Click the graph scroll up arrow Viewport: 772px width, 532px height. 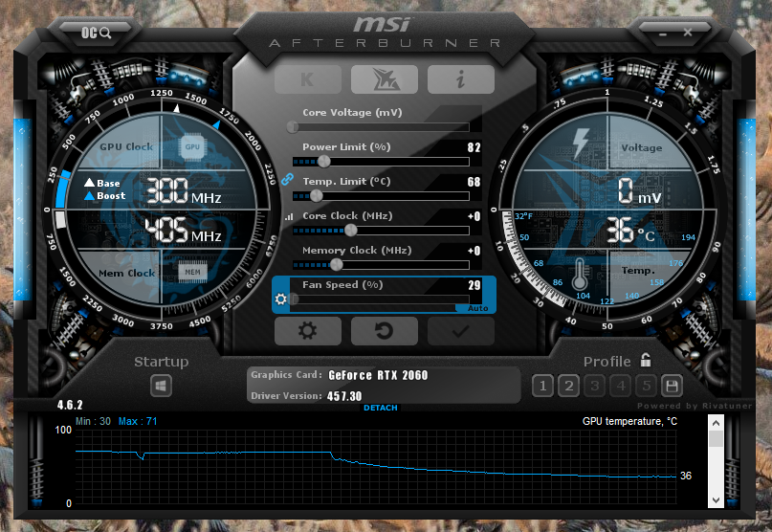pos(716,423)
